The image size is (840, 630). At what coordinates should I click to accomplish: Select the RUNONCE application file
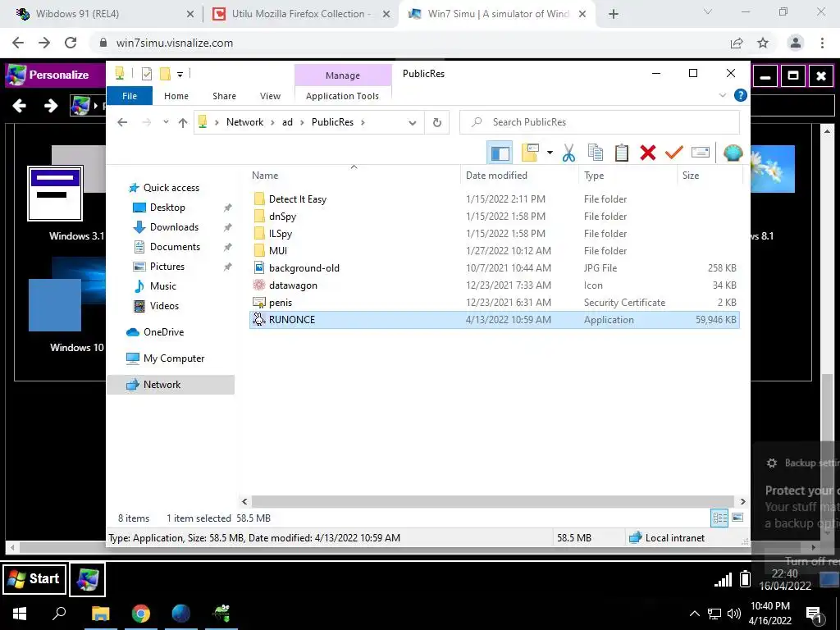(494, 320)
